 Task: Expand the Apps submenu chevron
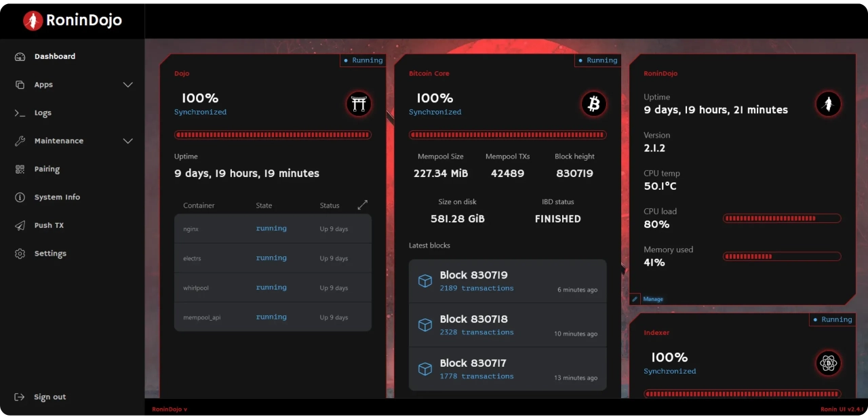click(128, 85)
